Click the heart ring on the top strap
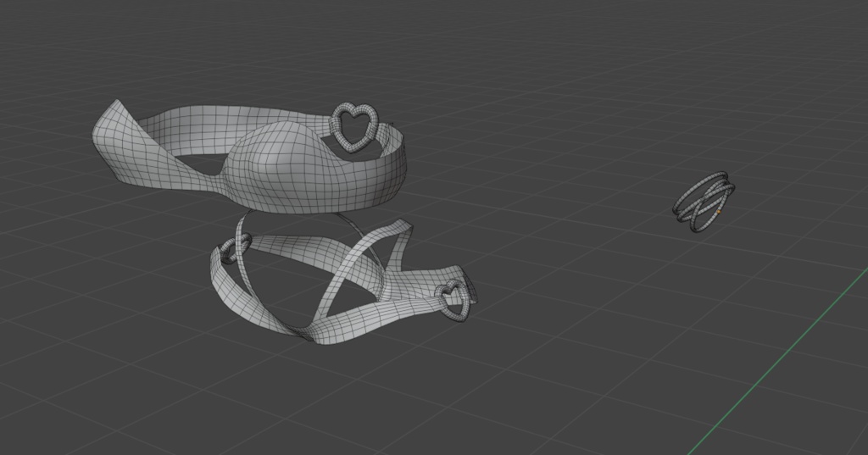The width and height of the screenshot is (868, 455). tap(355, 128)
